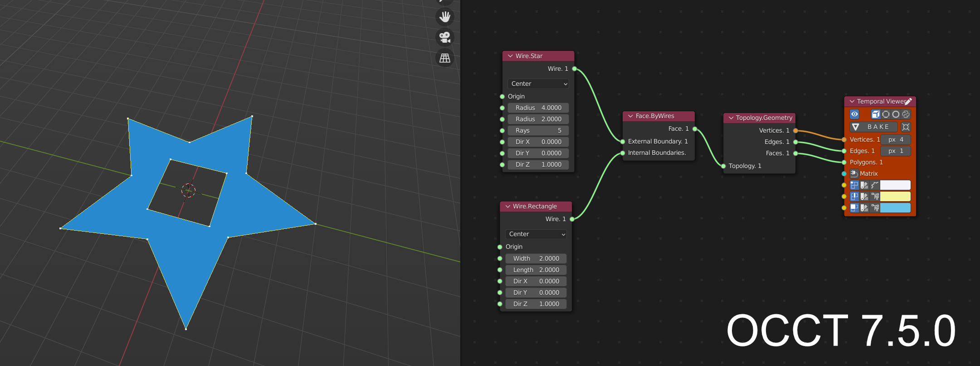Toggle vertices display icon in white swatch row
The height and width of the screenshot is (366, 980).
[x=854, y=185]
